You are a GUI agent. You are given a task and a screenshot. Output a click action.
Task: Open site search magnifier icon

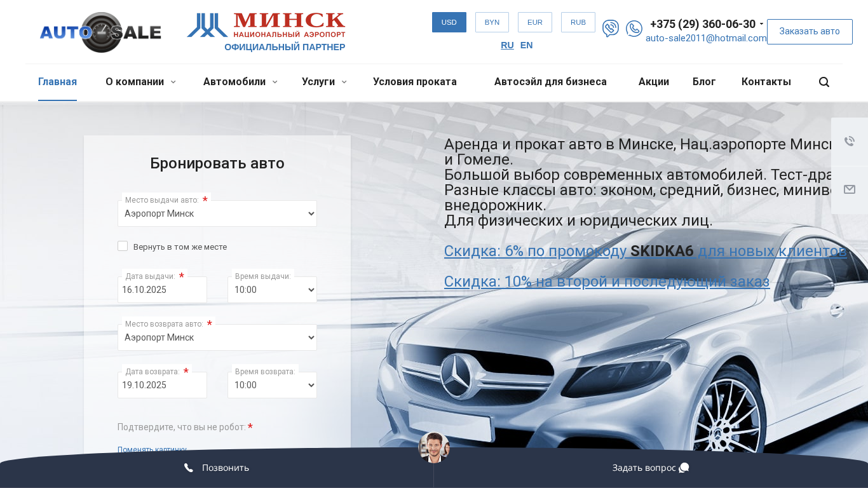(x=824, y=82)
